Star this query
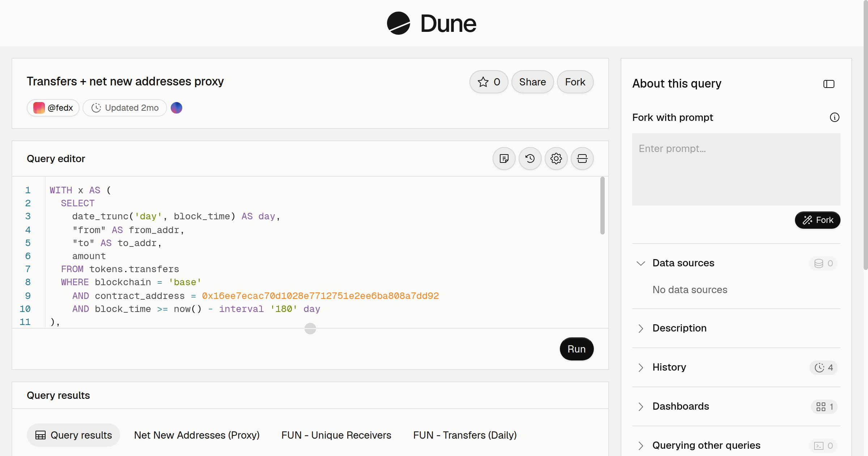Image resolution: width=868 pixels, height=456 pixels. (489, 82)
